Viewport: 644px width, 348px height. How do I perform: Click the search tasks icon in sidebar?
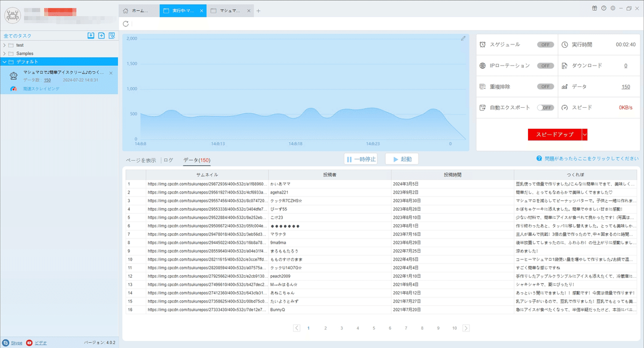(112, 35)
